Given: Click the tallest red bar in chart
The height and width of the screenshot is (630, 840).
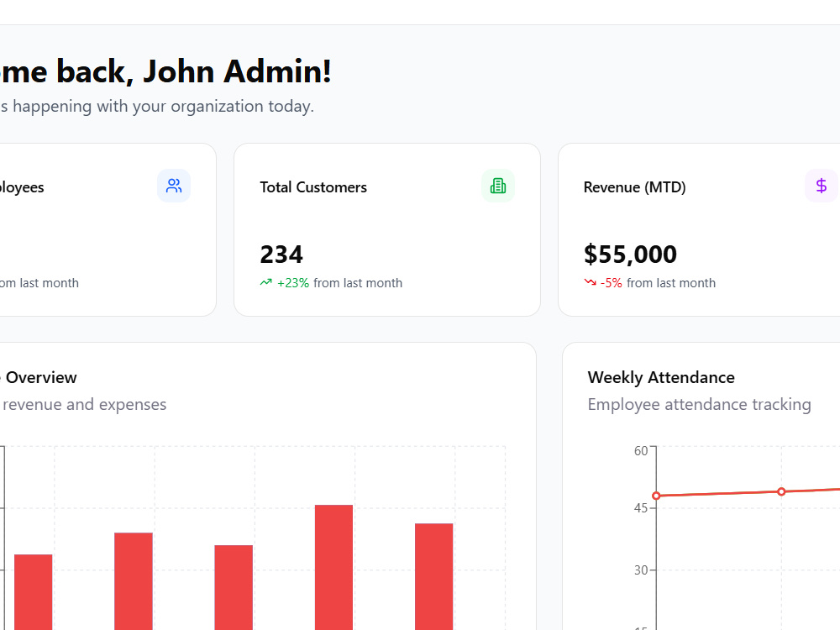Looking at the screenshot, I should (333, 567).
